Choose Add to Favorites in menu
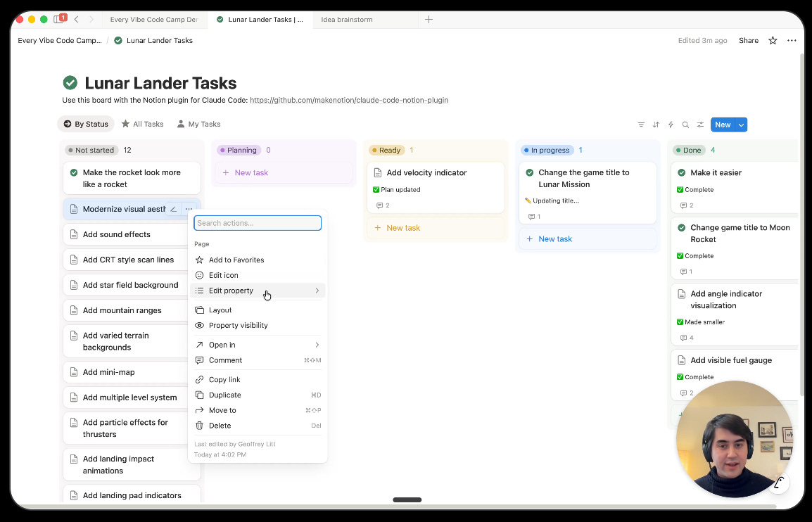This screenshot has width=812, height=522. (258, 260)
